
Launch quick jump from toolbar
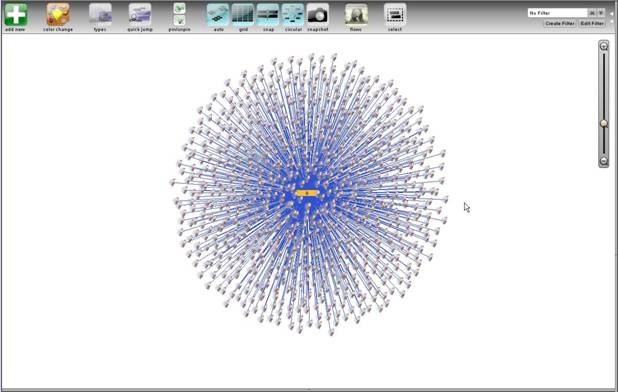pyautogui.click(x=140, y=15)
